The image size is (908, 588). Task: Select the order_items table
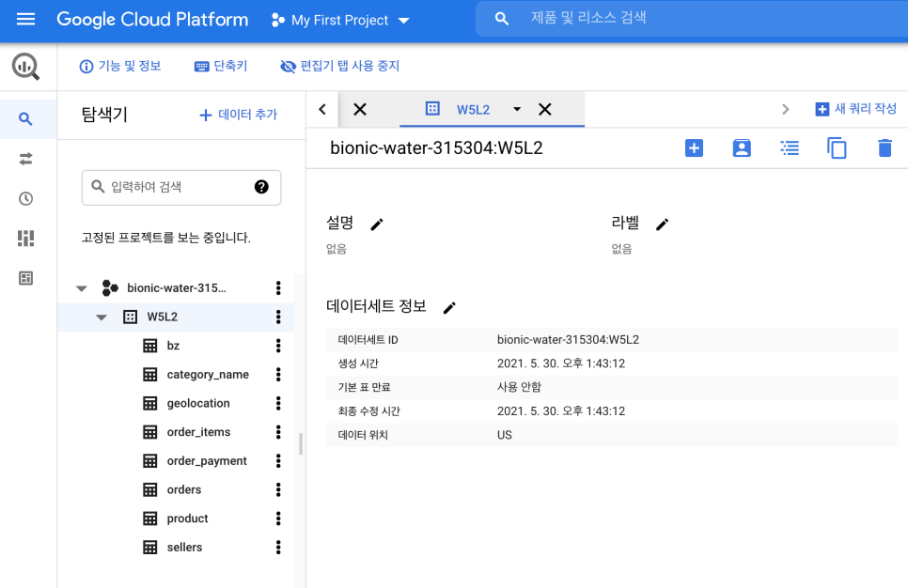198,432
